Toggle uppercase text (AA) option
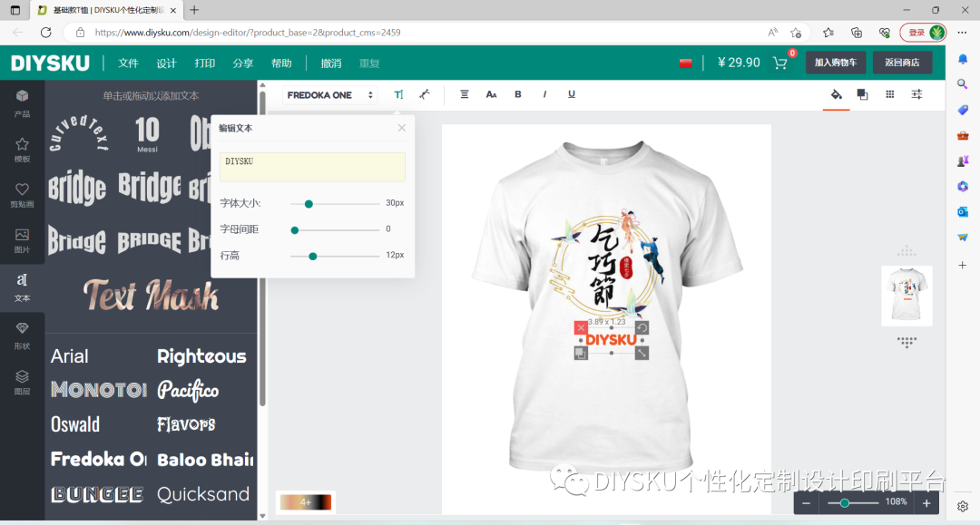 pos(491,94)
